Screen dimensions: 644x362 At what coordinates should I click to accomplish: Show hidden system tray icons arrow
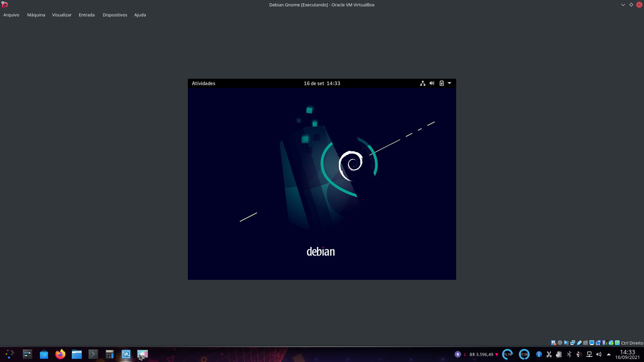click(609, 354)
